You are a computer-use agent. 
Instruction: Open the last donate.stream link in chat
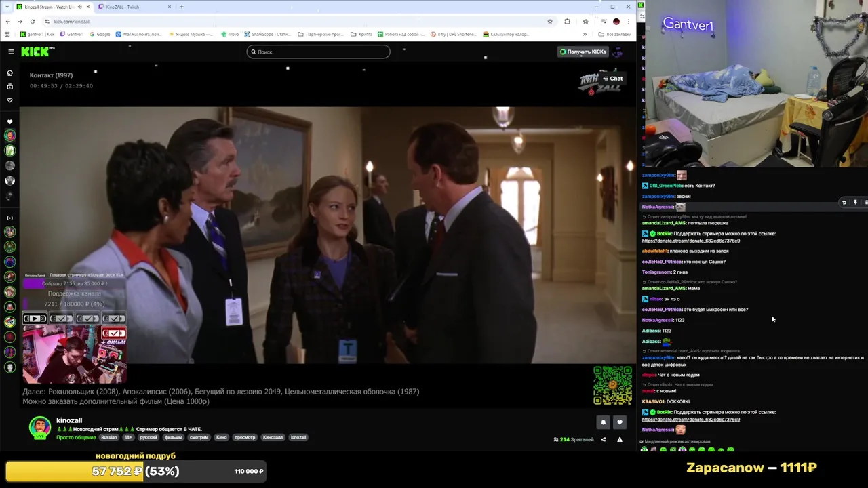click(x=691, y=419)
